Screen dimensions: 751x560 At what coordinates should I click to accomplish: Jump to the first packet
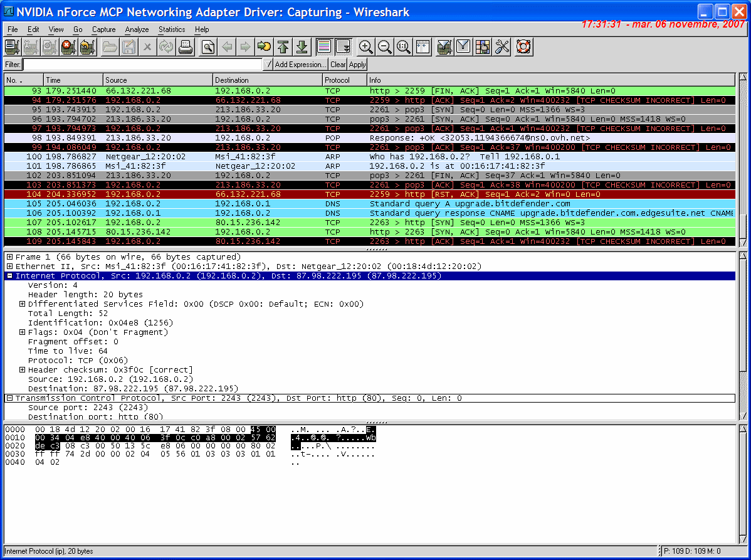tap(283, 47)
